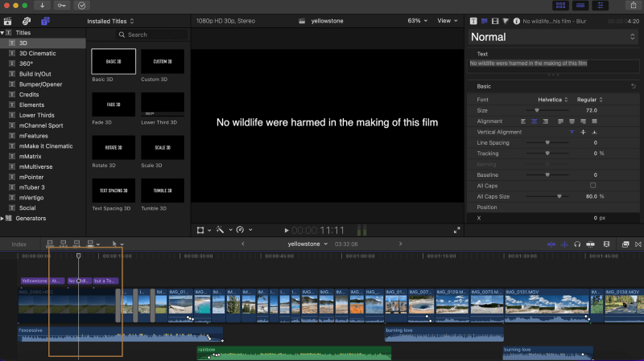Open the Info inspector icon

click(515, 20)
